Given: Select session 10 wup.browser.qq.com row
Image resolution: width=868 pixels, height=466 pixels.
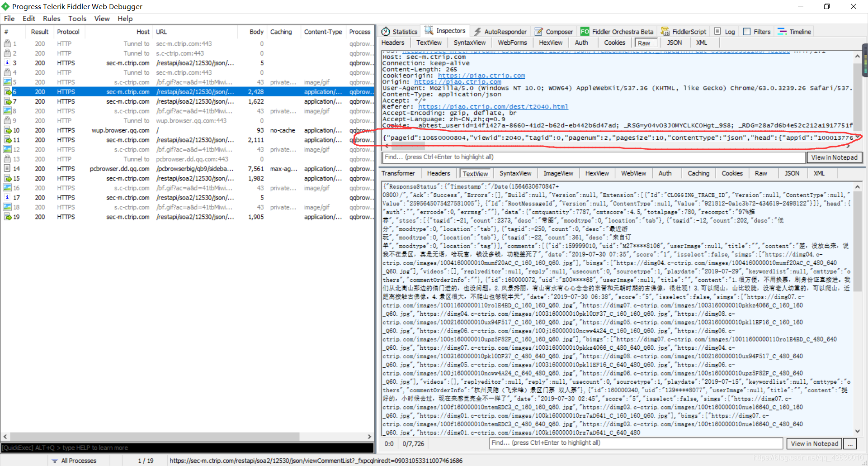Looking at the screenshot, I should [x=188, y=130].
